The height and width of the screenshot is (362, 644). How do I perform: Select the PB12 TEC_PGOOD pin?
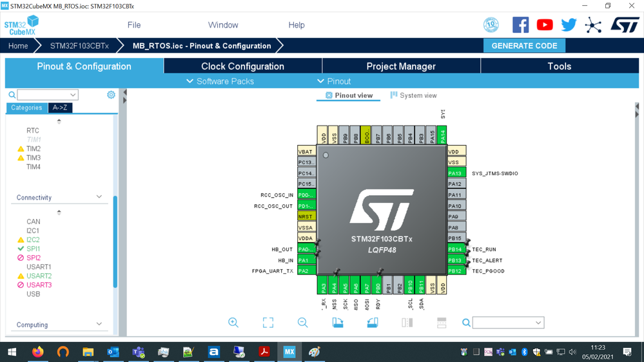click(456, 271)
